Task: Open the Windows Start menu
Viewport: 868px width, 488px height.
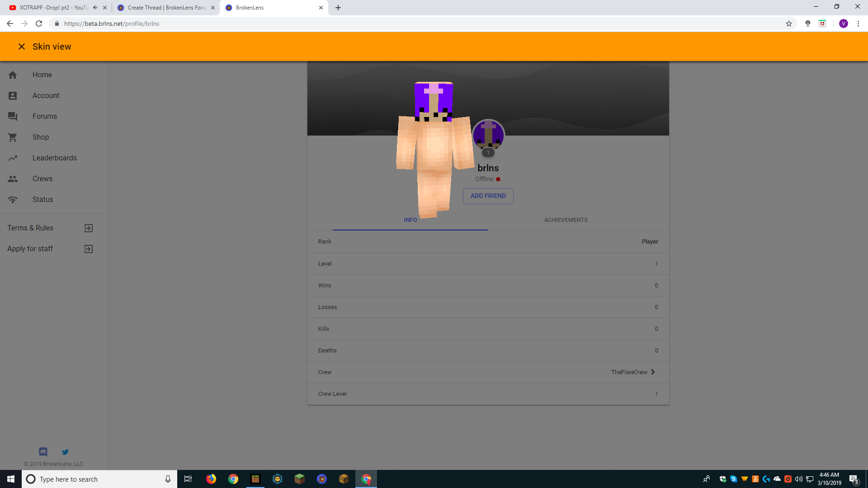Action: tap(11, 479)
